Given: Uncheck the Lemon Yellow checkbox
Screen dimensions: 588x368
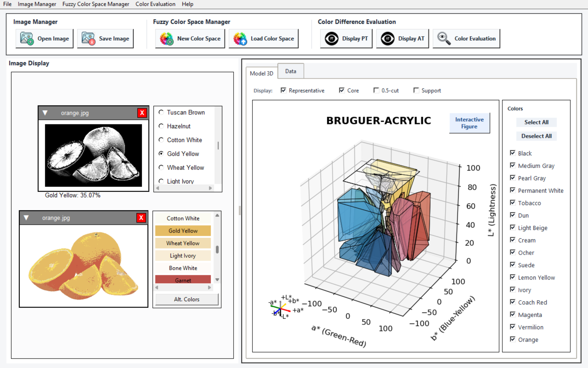Looking at the screenshot, I should point(513,277).
